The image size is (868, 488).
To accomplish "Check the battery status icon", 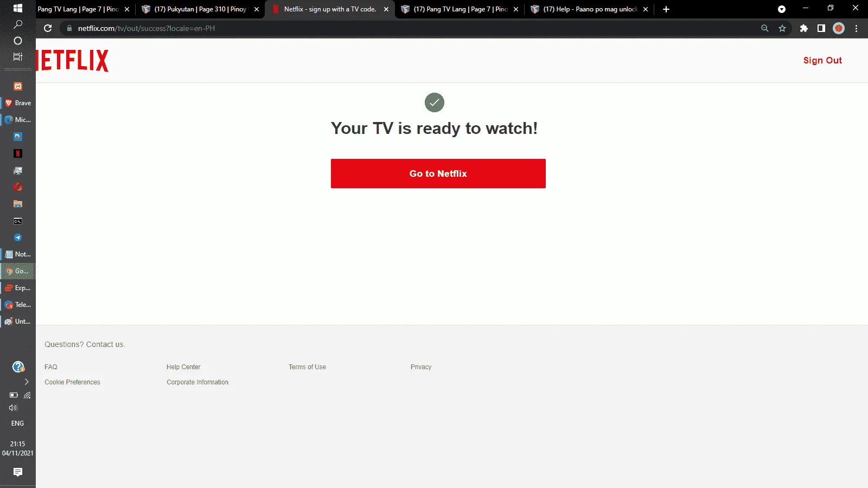I will coord(14,395).
